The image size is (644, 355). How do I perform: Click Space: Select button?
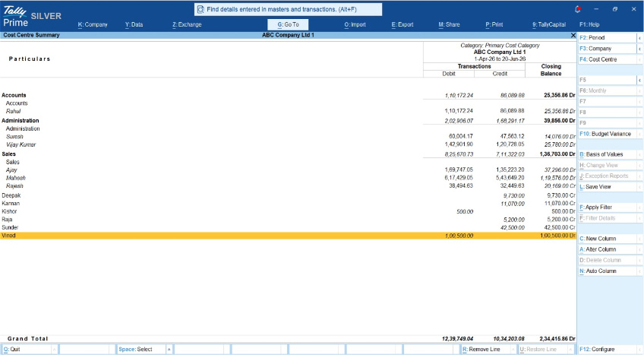point(141,349)
